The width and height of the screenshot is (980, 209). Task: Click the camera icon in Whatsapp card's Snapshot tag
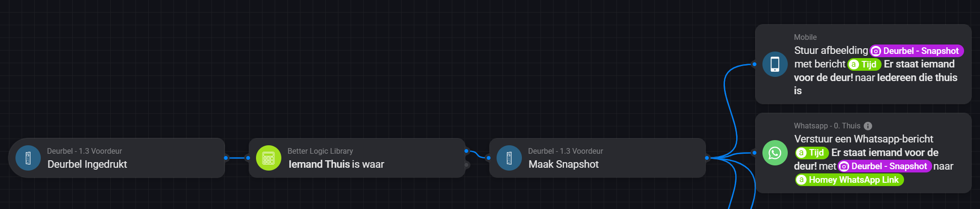point(844,166)
